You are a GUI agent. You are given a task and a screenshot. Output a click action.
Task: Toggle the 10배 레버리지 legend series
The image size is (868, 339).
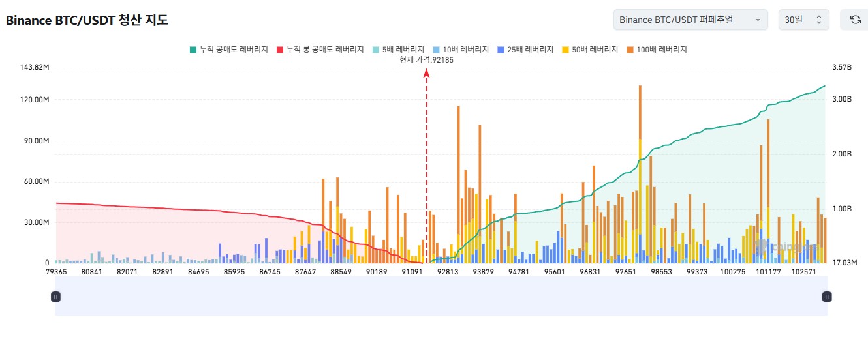[461, 49]
